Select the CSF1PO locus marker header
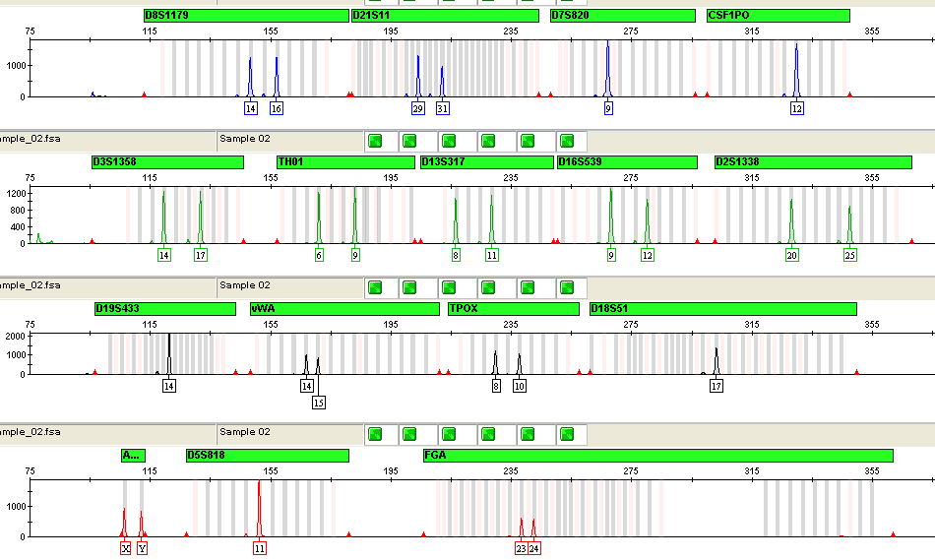 (x=778, y=16)
